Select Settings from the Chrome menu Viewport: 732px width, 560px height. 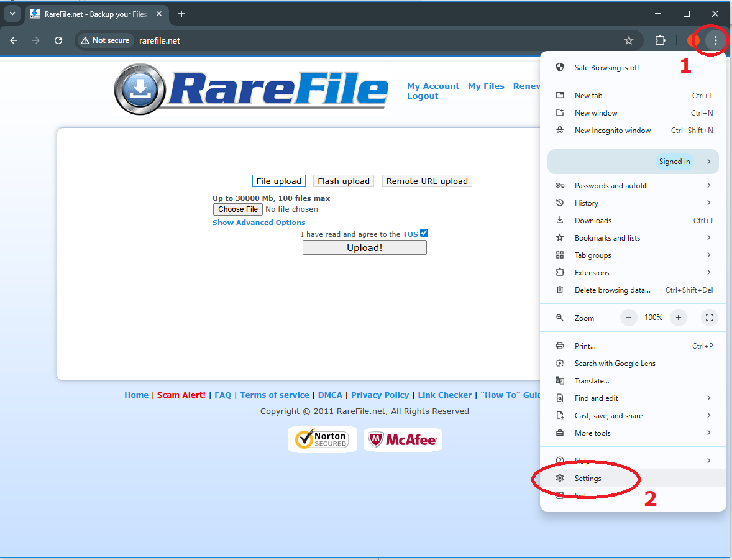point(588,479)
